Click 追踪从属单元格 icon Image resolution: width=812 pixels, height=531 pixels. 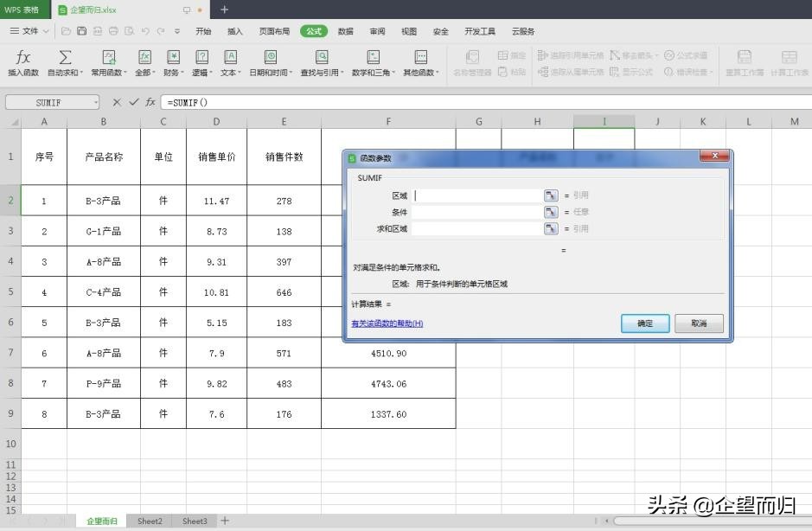(543, 72)
